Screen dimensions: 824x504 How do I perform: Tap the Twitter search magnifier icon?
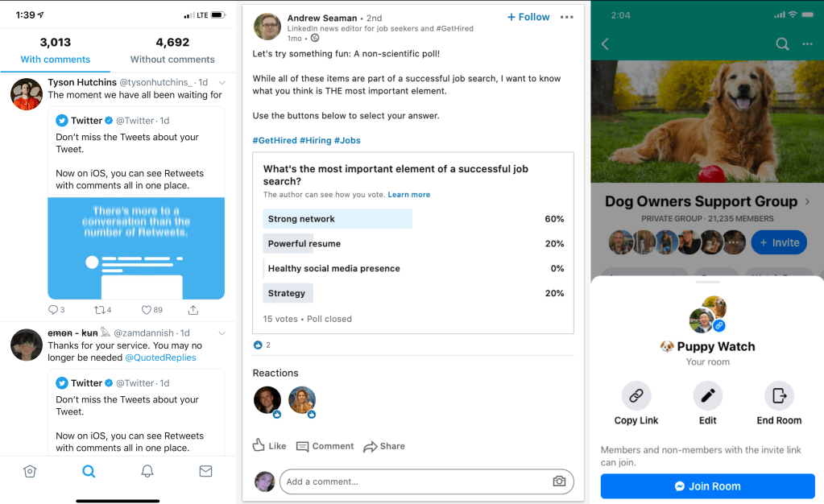89,472
